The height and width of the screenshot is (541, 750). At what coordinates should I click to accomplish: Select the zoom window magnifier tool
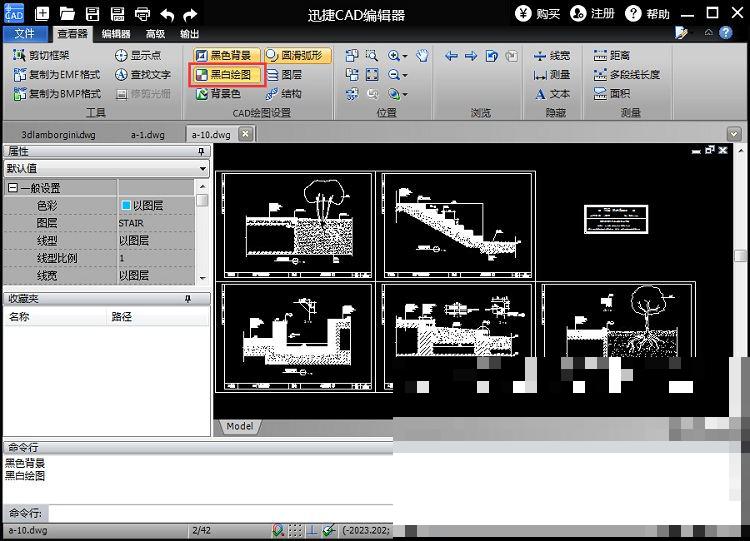click(372, 55)
